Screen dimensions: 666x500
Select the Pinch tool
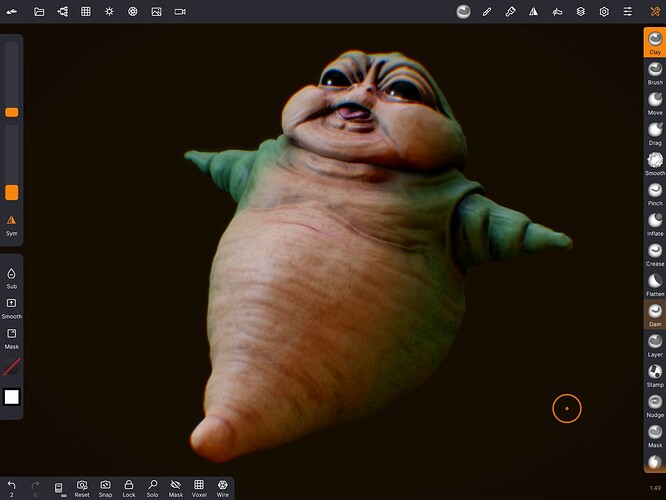tap(655, 194)
